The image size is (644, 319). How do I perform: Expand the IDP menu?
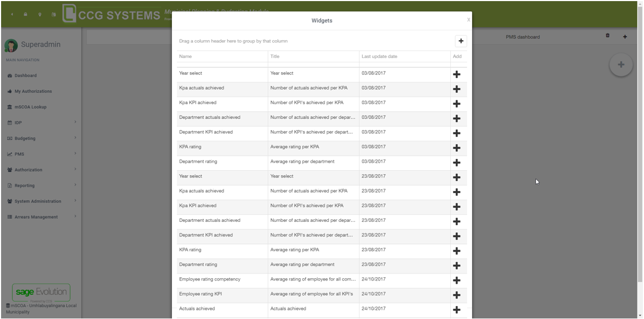pyautogui.click(x=41, y=123)
